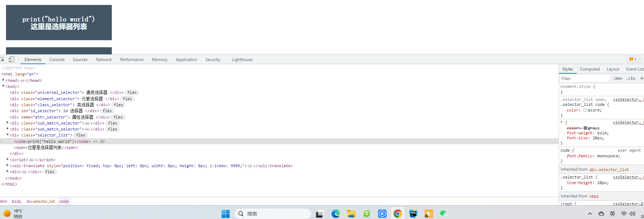Open the Security tab
Image resolution: width=644 pixels, height=219 pixels.
(x=213, y=60)
